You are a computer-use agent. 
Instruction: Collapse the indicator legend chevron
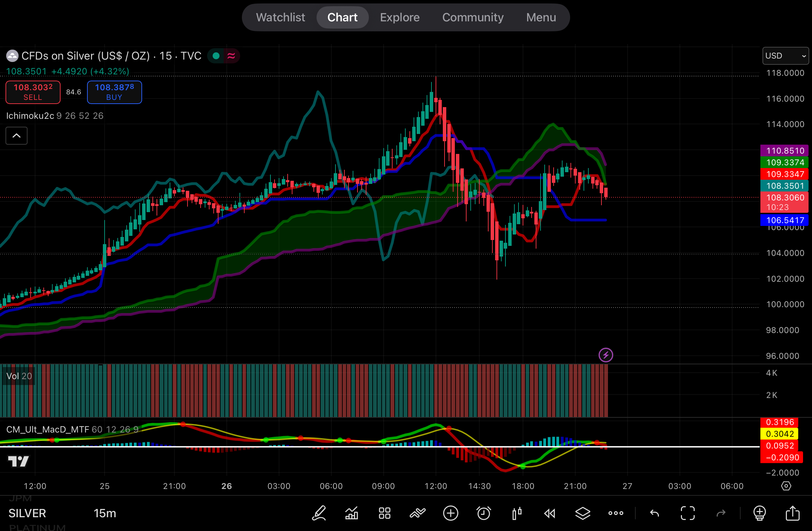pyautogui.click(x=17, y=136)
